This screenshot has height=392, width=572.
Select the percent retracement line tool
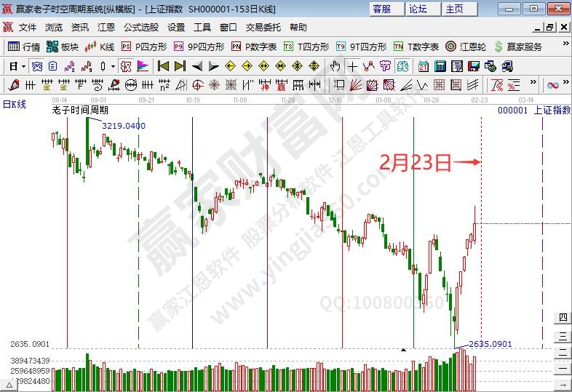tap(497, 85)
